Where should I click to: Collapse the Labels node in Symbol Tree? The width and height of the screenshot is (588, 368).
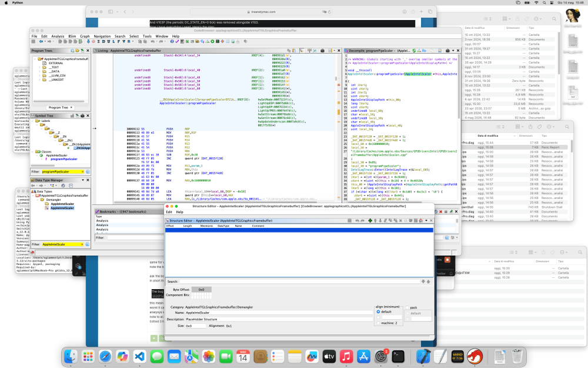coord(34,121)
